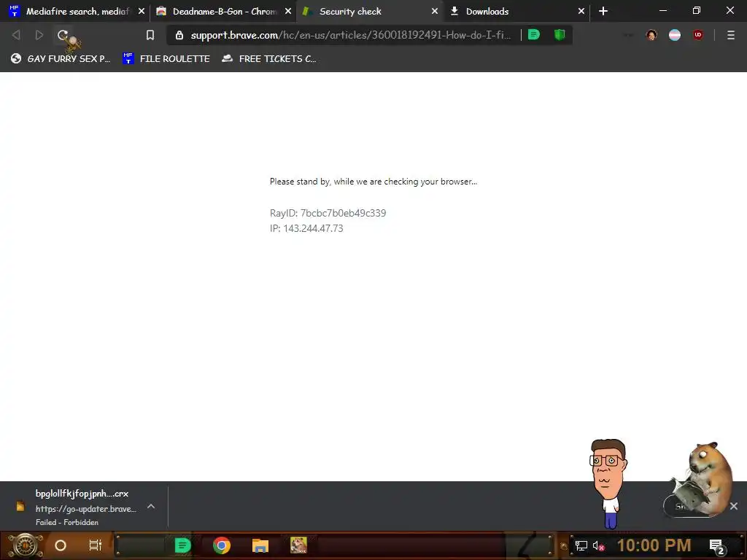Open the notification center with 2 alerts
This screenshot has width=747, height=560.
coord(717,547)
